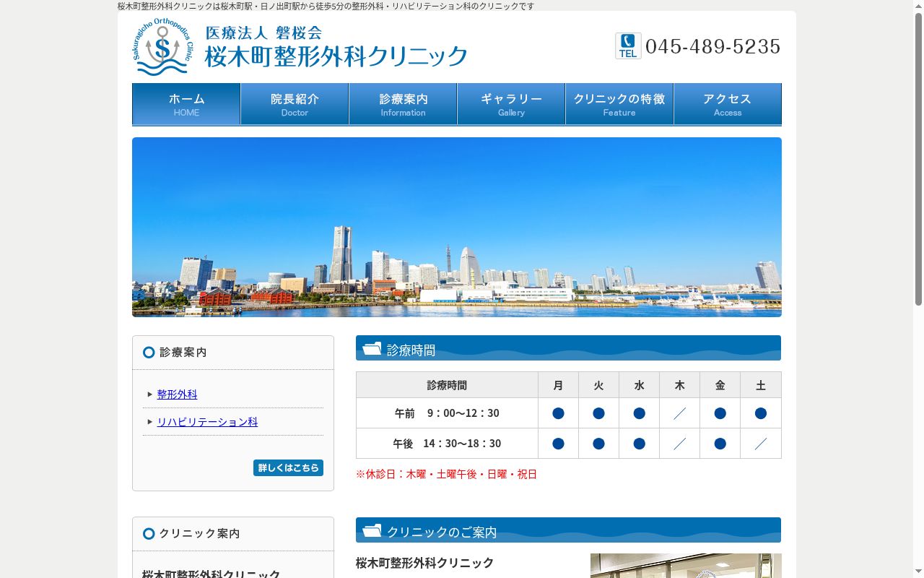Click the 医療法人 磐桜会 text

(x=263, y=33)
